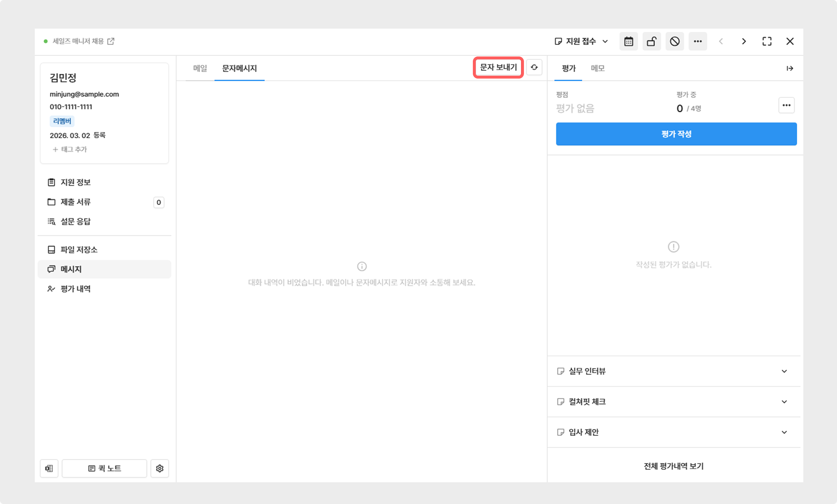Open the 지원 접수 stage dropdown

[582, 41]
